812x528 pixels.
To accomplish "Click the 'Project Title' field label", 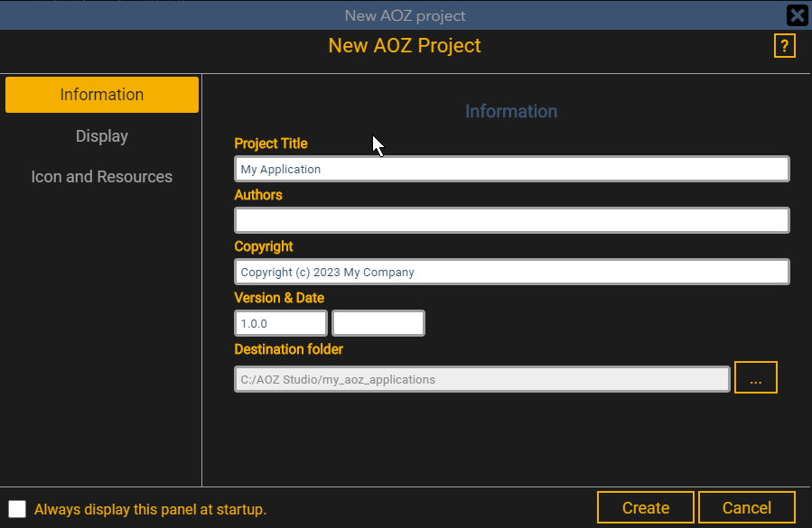I will coord(271,144).
